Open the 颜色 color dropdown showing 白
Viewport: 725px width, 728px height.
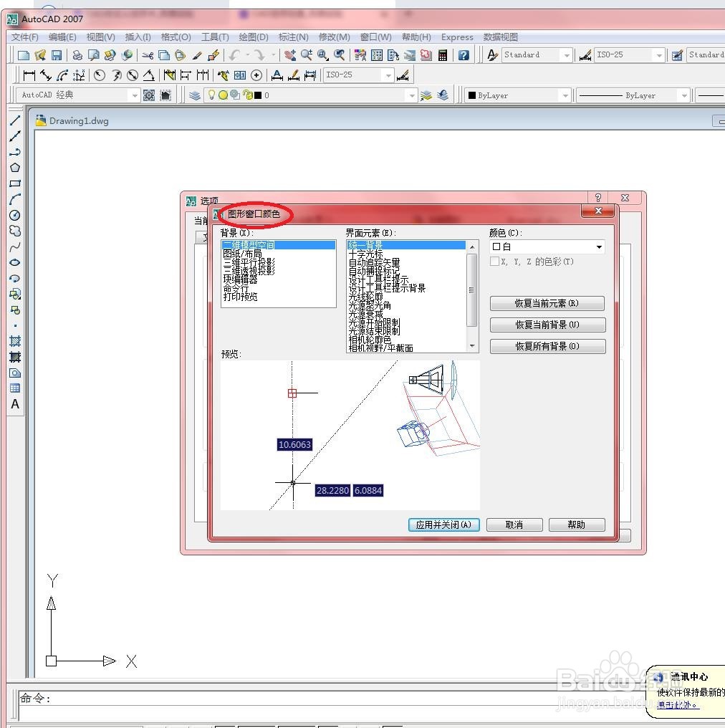(x=548, y=247)
